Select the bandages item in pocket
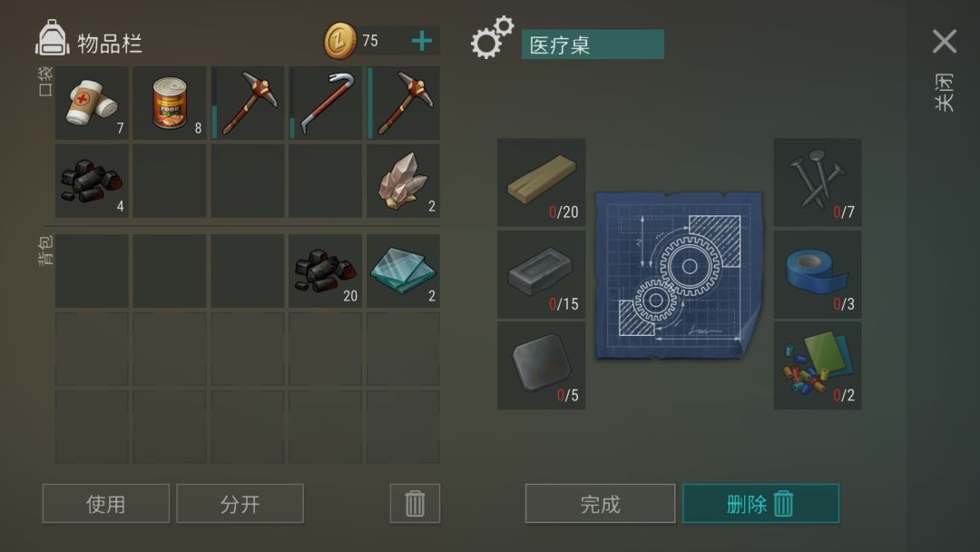 pos(92,103)
